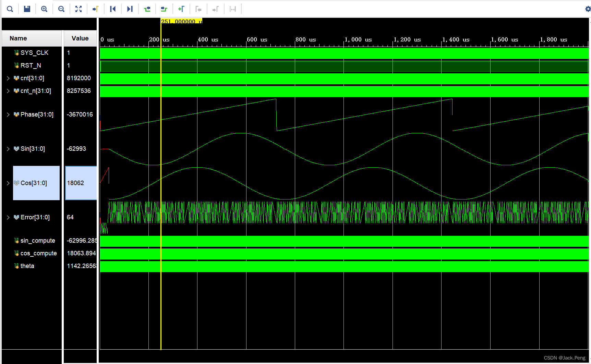
Task: Expand the Error[31:0] signal
Action: [8, 217]
